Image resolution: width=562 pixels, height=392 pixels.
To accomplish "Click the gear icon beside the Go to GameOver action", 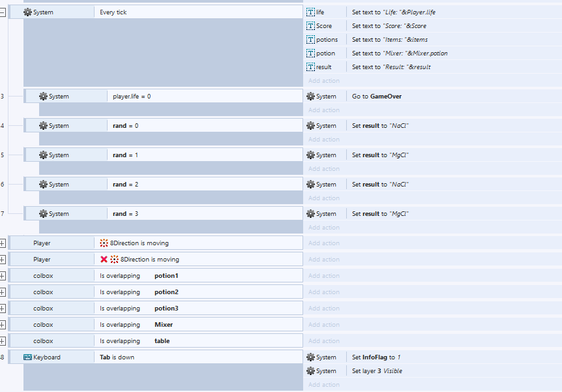I will click(x=310, y=96).
